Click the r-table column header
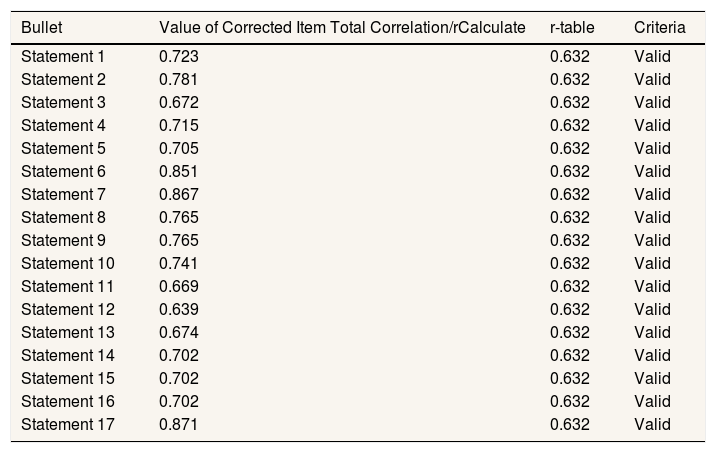Image resolution: width=716 pixels, height=453 pixels. coord(570,27)
